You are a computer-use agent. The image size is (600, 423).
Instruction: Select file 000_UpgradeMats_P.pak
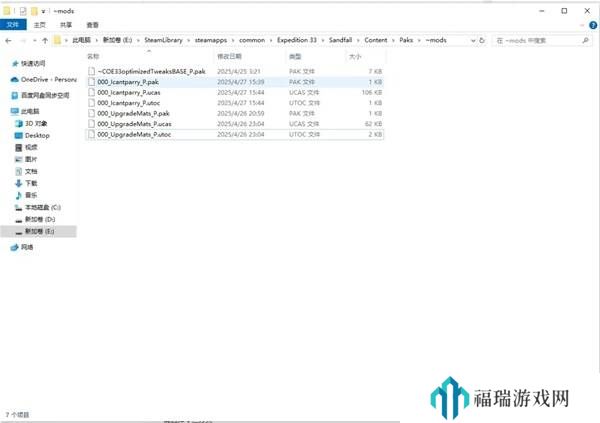(133, 113)
